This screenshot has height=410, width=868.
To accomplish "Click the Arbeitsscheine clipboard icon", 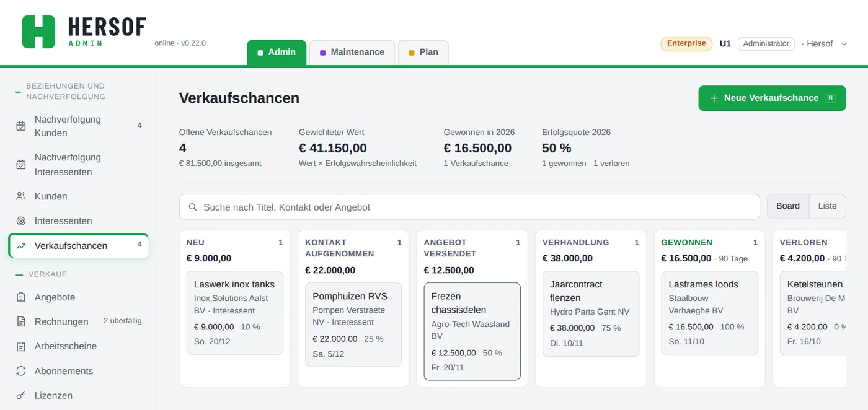I will (21, 346).
